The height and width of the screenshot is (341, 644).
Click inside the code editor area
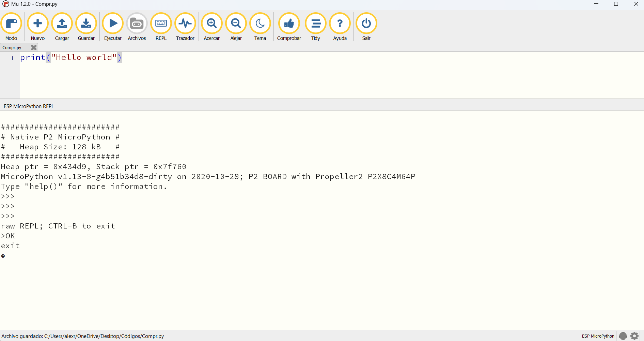(307, 78)
